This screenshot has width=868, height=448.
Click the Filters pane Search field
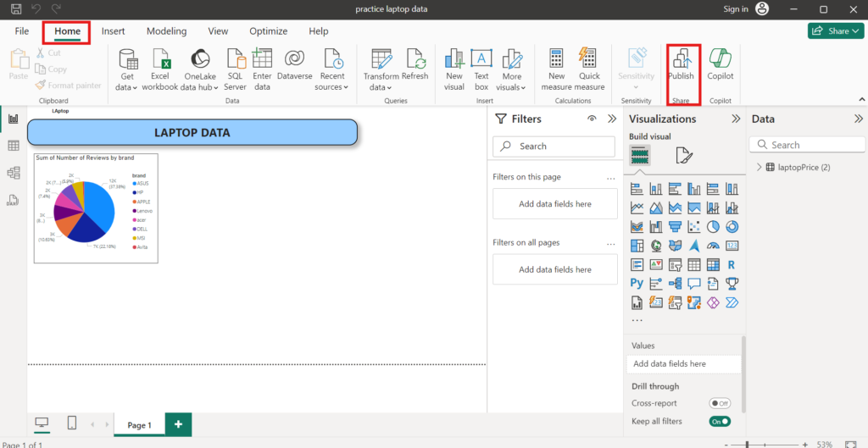[554, 147]
